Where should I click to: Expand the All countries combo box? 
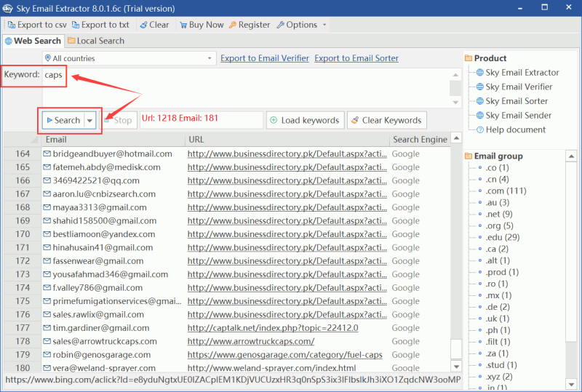[x=210, y=58]
